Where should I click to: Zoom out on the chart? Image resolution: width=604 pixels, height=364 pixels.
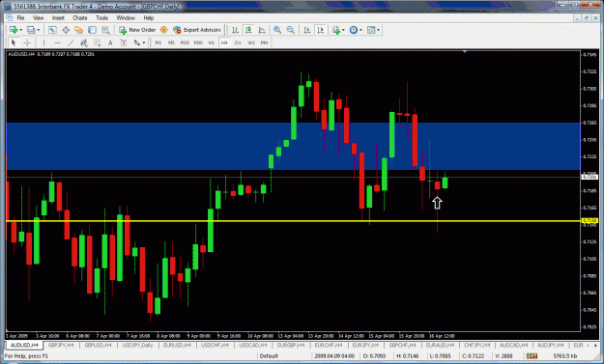coord(291,30)
